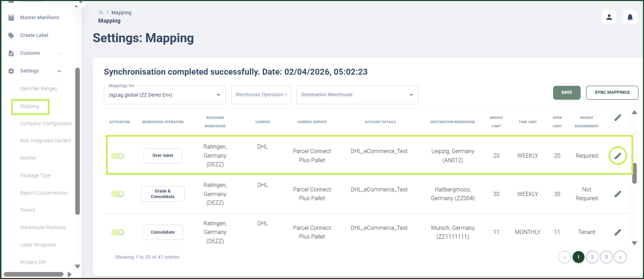The width and height of the screenshot is (644, 279).
Task: Open Master Manifests menu item
Action: click(x=40, y=17)
